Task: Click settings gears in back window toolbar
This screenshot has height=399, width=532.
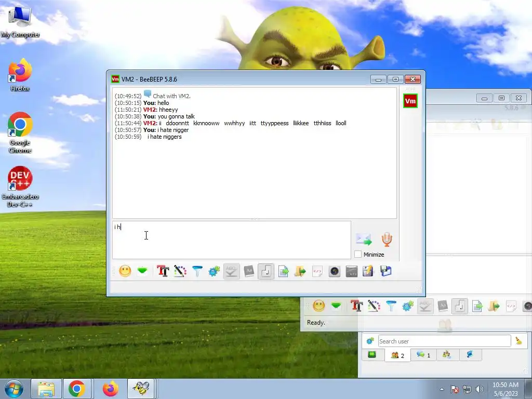Action: point(408,305)
